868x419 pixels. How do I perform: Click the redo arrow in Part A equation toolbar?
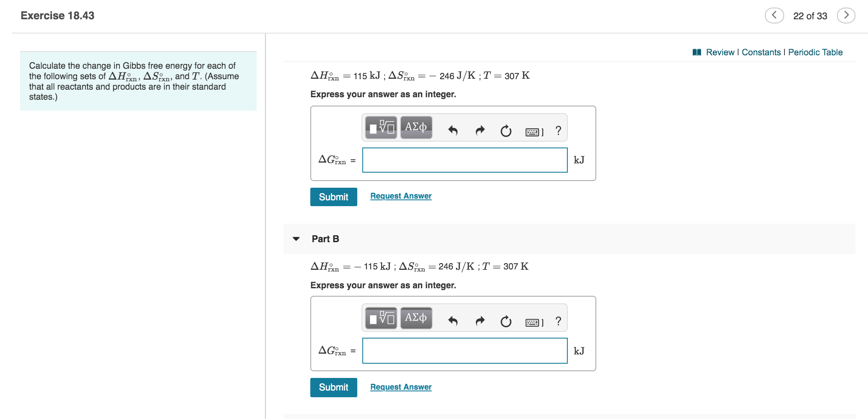tap(479, 129)
